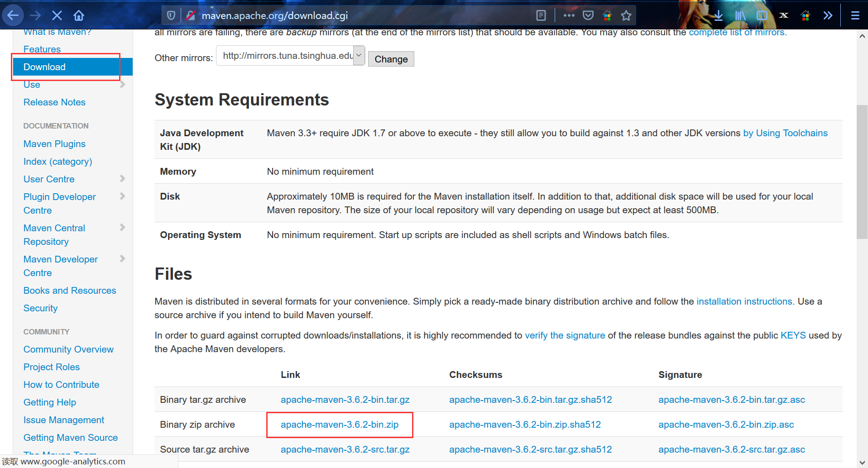Click the scrollbar down arrow
Screen dimensions: 868x468
[862, 462]
